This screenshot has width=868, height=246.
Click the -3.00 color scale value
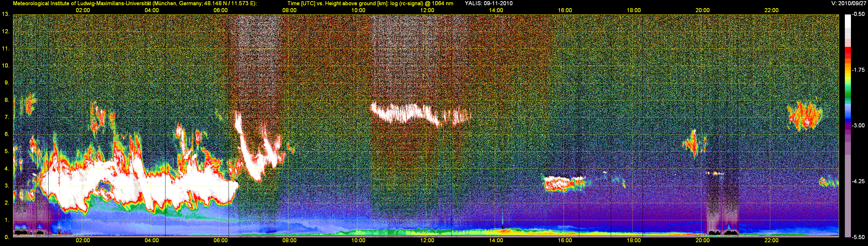[858, 125]
